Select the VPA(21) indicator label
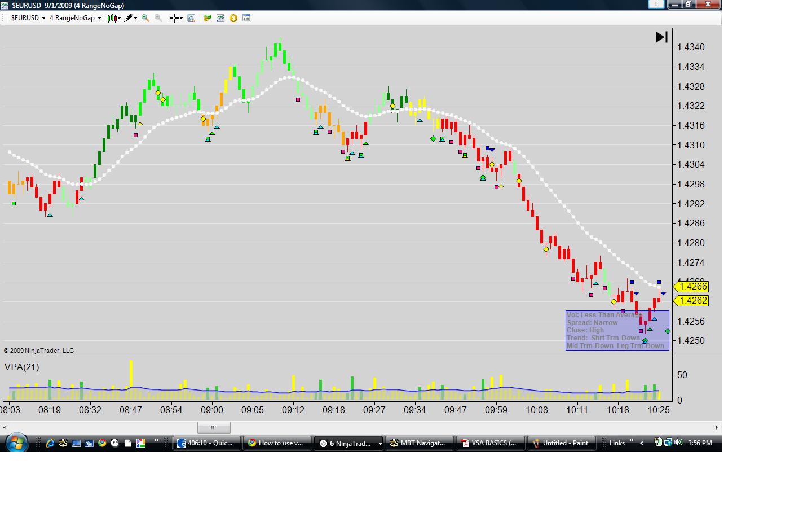Screen dimensions: 812x508 [x=21, y=367]
